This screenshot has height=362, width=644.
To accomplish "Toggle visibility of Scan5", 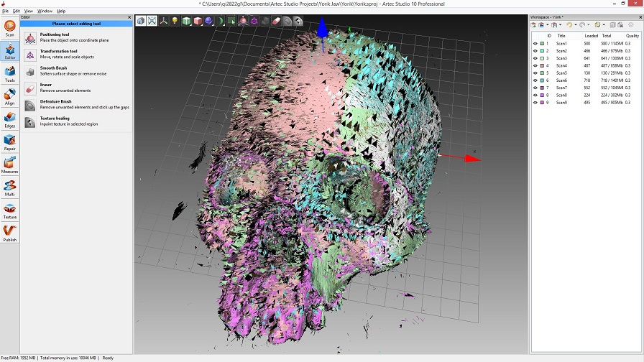I will point(535,73).
